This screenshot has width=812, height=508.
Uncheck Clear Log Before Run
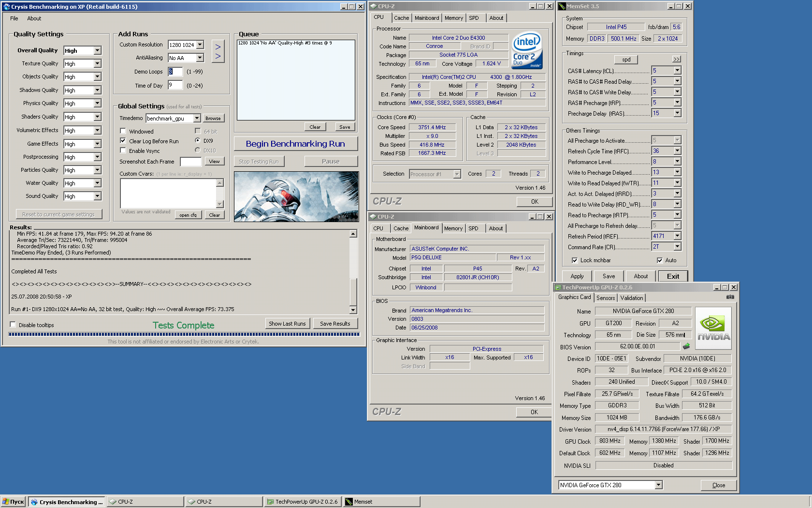(x=123, y=141)
